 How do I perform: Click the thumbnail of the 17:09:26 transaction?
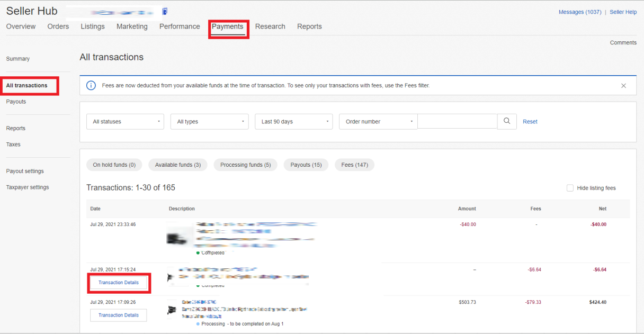pos(172,310)
